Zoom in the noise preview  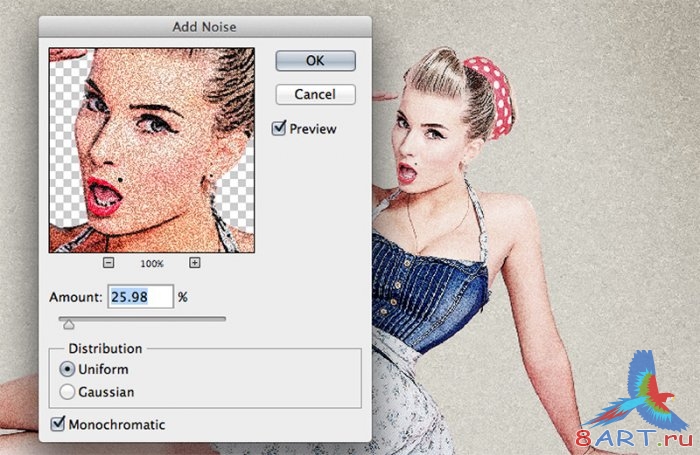click(195, 263)
